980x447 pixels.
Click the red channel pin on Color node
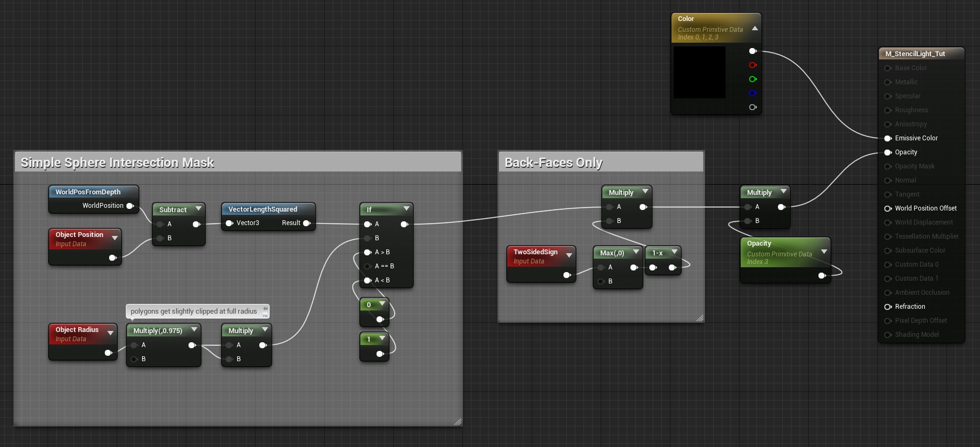click(753, 65)
